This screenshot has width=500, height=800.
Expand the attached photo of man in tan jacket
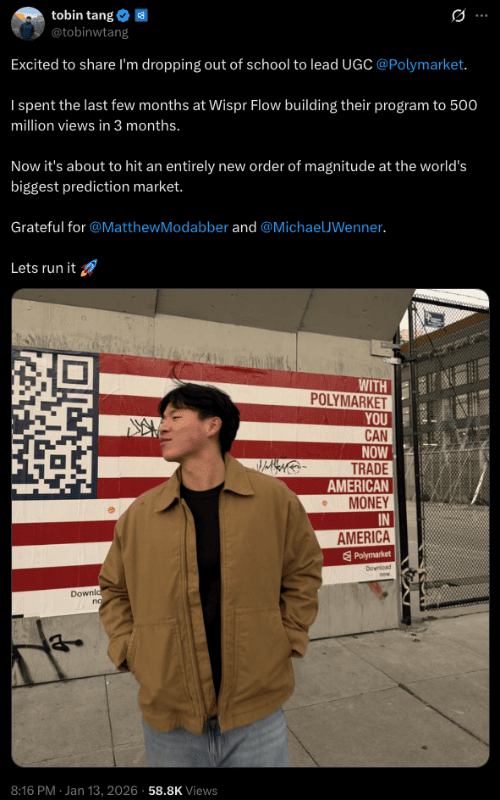tap(250, 528)
